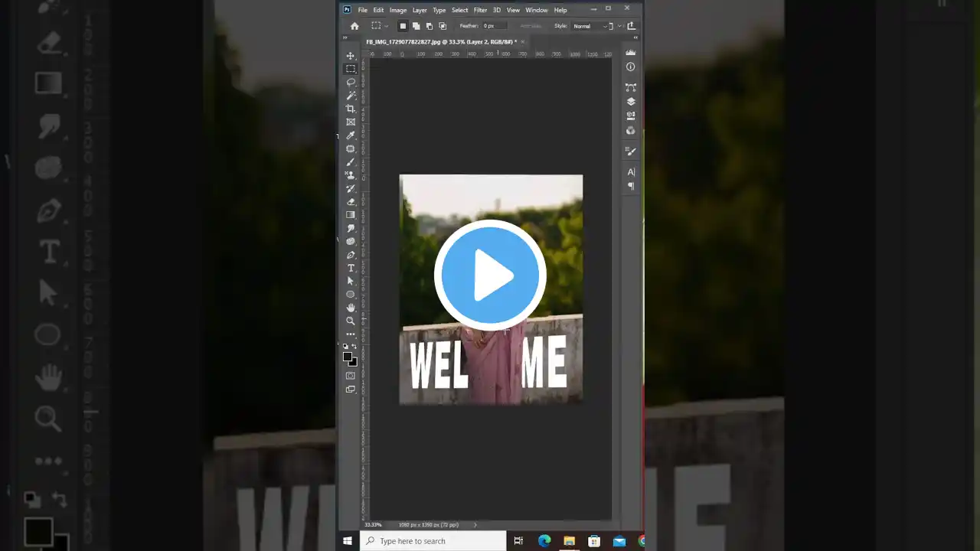Select the Gradient tool
Image resolution: width=980 pixels, height=551 pixels.
(x=351, y=215)
